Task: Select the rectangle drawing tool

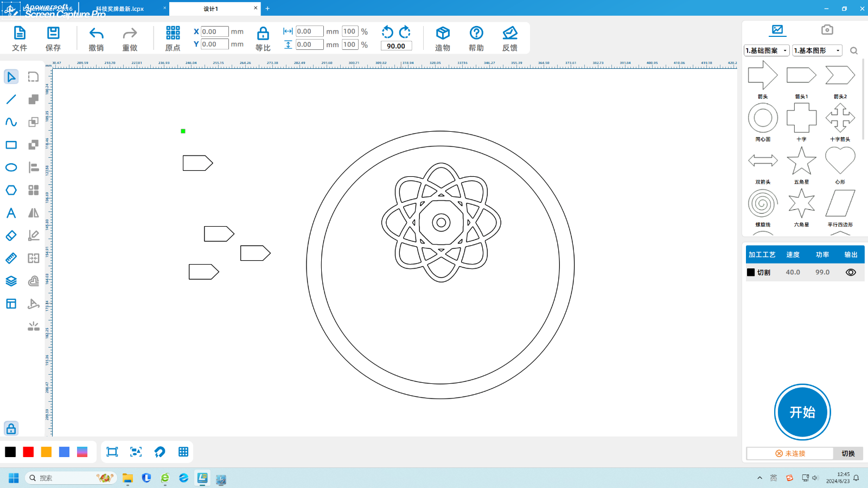Action: point(11,145)
